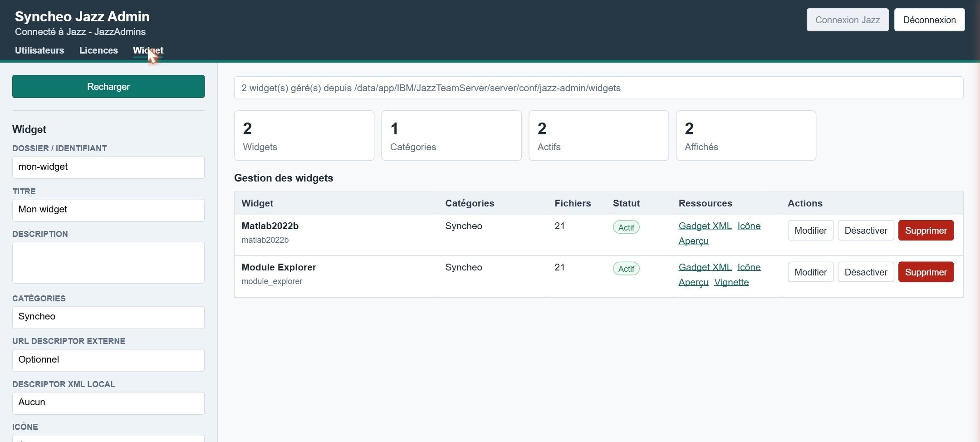Open Icône link for Matlab2022b
The height and width of the screenshot is (442, 980).
coord(749,226)
